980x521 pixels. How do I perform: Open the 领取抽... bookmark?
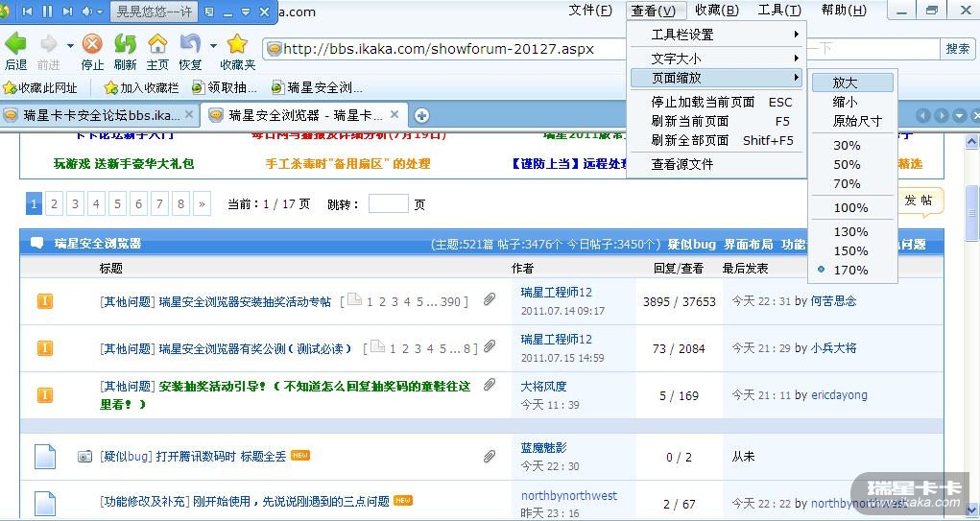pyautogui.click(x=225, y=87)
